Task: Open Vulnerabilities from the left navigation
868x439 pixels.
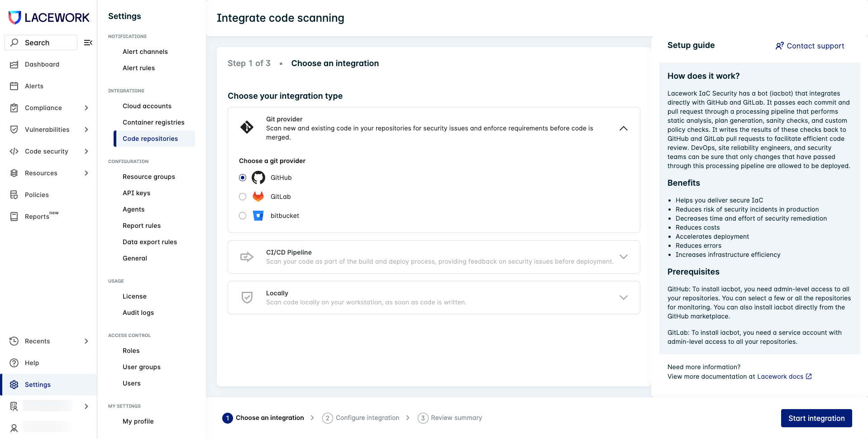Action: tap(14, 129)
